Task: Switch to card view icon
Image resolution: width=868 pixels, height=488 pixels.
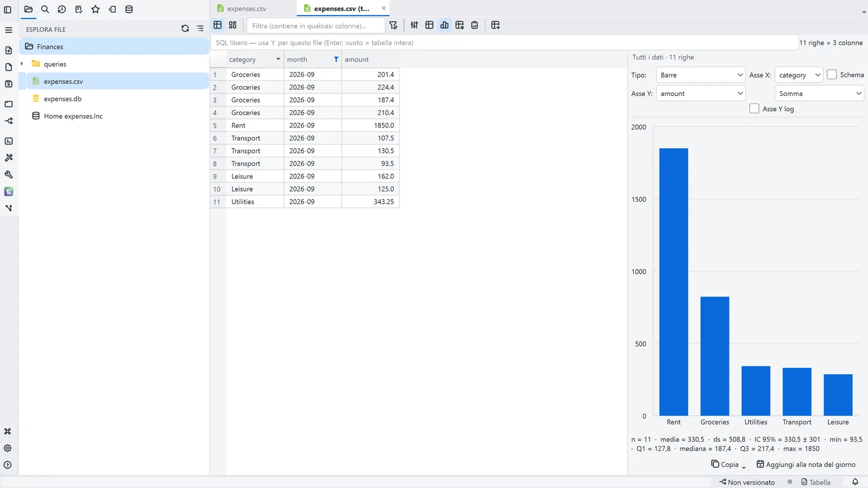Action: click(233, 25)
